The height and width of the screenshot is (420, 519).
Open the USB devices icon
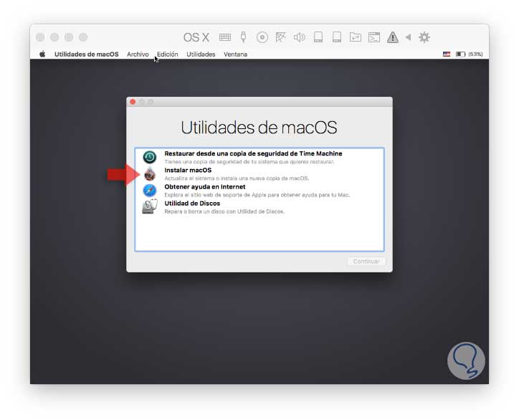tap(243, 37)
